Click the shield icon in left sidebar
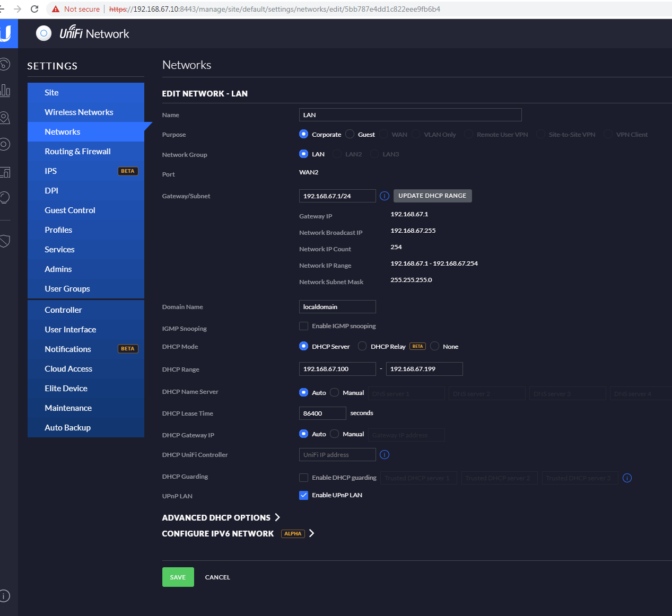Image resolution: width=672 pixels, height=616 pixels. 5,241
